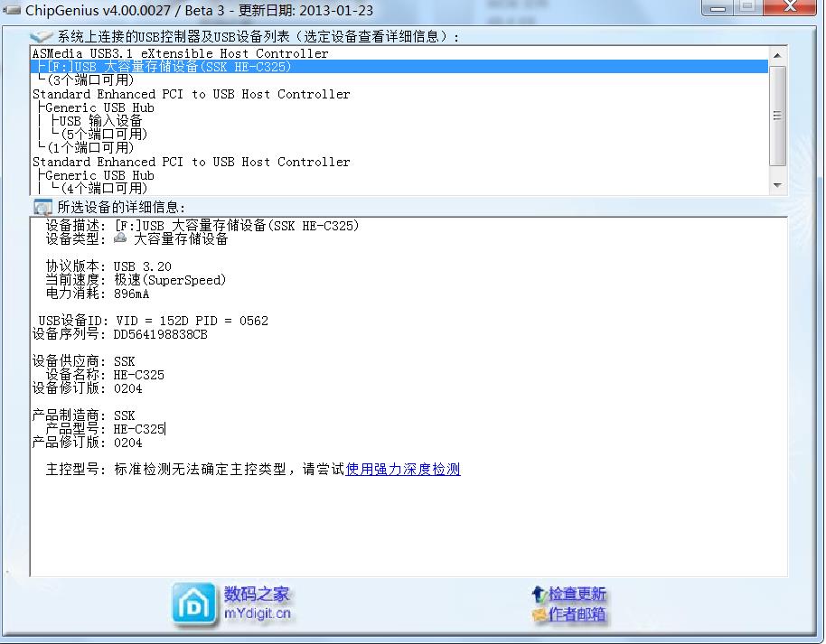Click the ChipGenius program icon in the title bar
Viewport: 826px width, 644px height.
pos(12,9)
